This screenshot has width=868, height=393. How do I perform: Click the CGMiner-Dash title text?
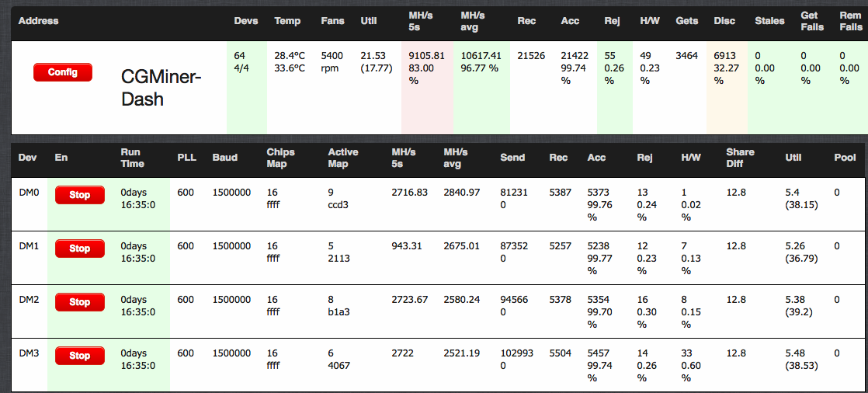click(x=161, y=88)
